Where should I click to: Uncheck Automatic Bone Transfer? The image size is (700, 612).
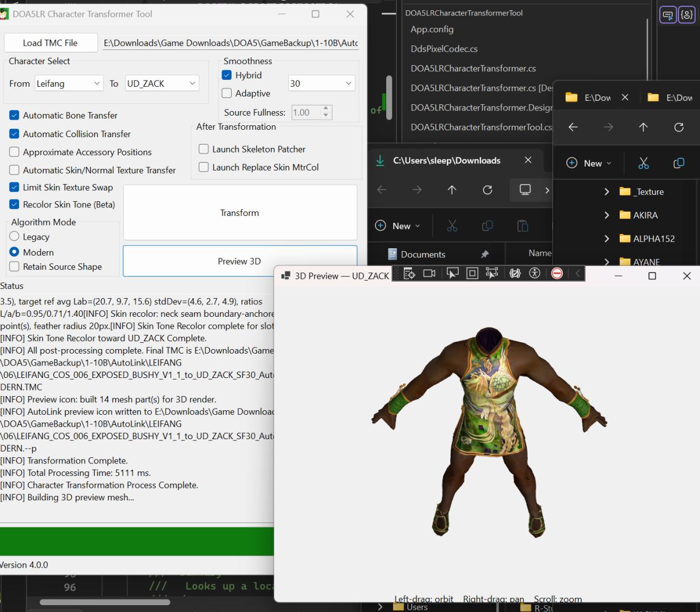point(15,115)
